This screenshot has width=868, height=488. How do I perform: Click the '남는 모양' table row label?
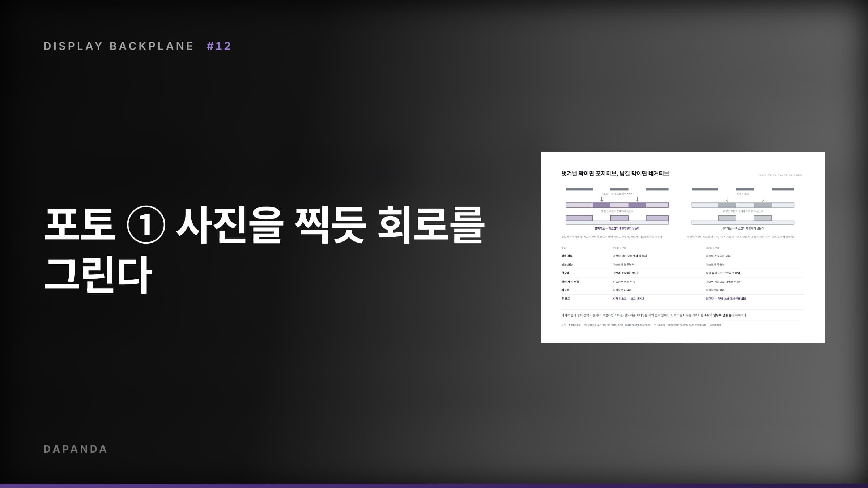tap(567, 265)
